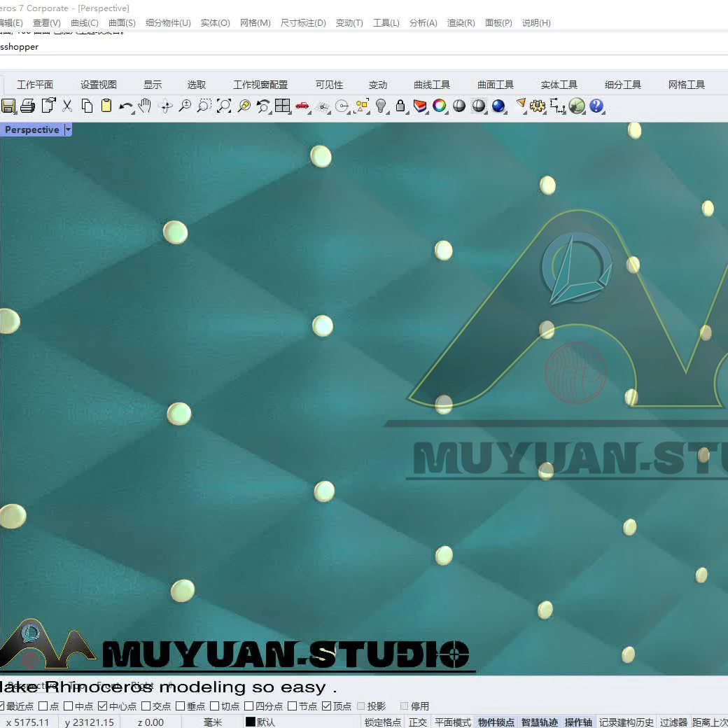Screen dimensions: 728x728
Task: Click the color wheel icon
Action: (439, 106)
